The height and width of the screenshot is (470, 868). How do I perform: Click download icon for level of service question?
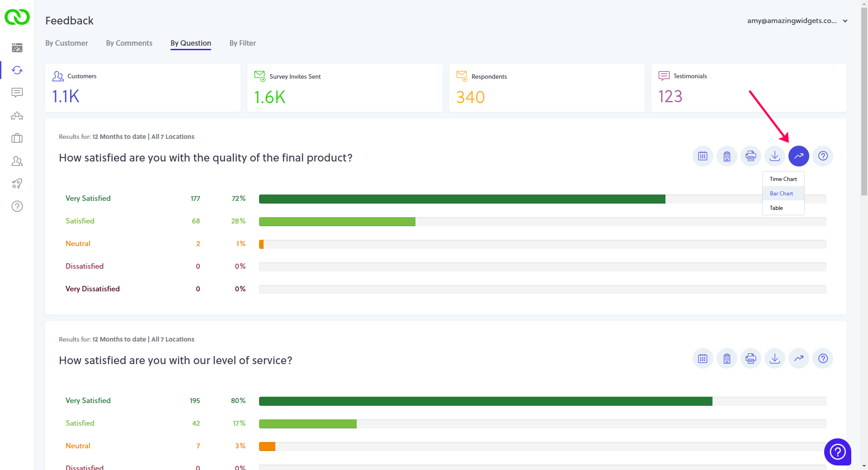click(775, 359)
